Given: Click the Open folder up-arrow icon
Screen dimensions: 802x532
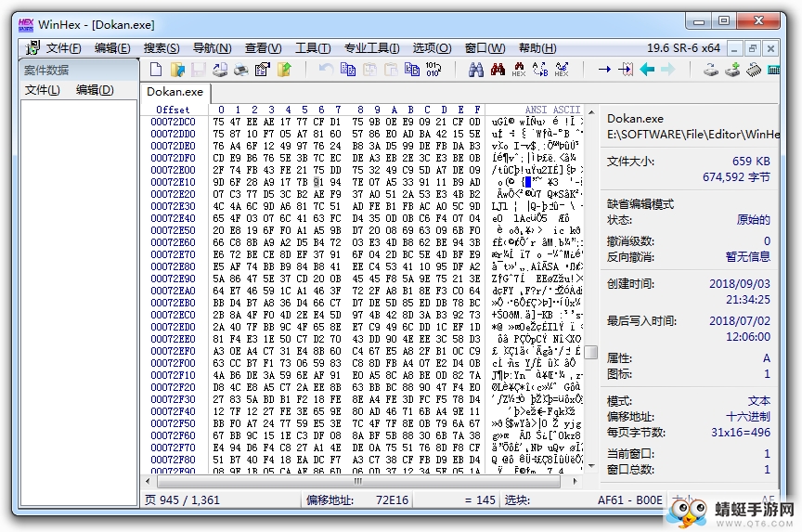Looking at the screenshot, I should (284, 69).
